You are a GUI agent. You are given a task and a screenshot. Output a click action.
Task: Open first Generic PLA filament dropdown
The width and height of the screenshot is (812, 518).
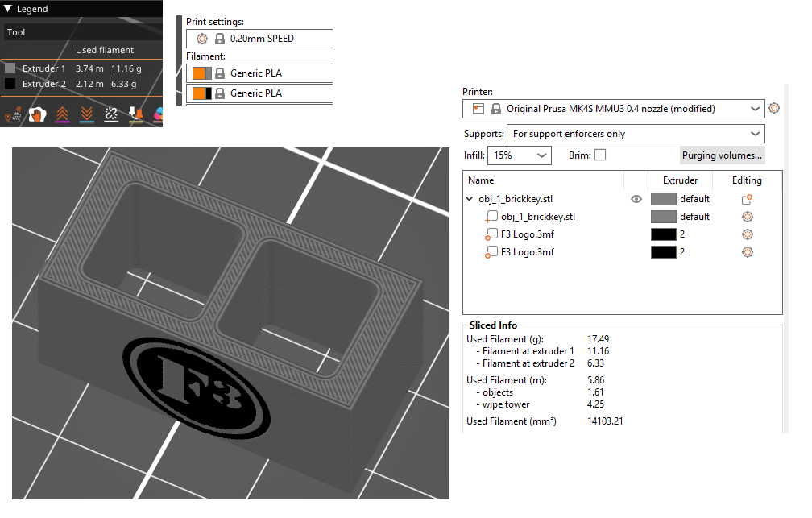pyautogui.click(x=259, y=73)
